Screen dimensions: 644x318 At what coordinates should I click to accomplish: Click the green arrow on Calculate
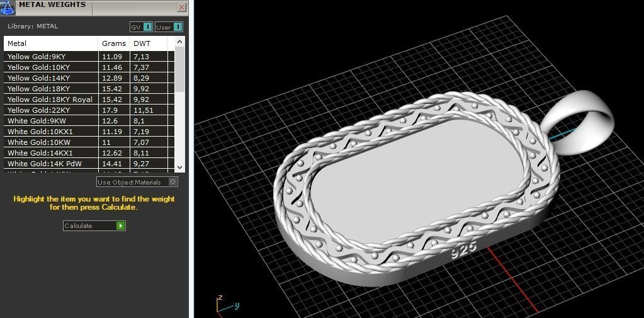point(120,225)
